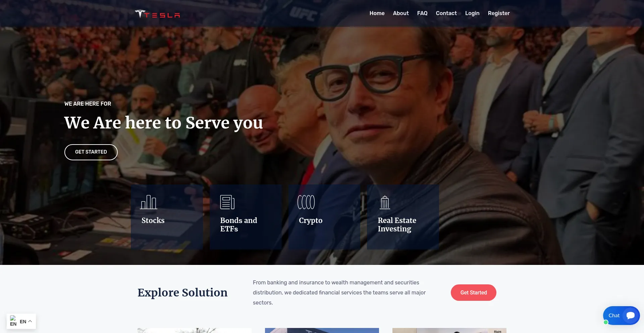Screen dimensions: 644x333
Task: Click the Bonds and ETFs document icon
Action: (227, 202)
